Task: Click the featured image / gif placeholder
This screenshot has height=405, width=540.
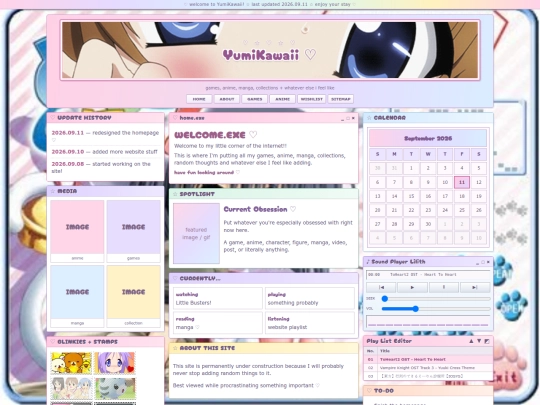Action: pyautogui.click(x=196, y=233)
